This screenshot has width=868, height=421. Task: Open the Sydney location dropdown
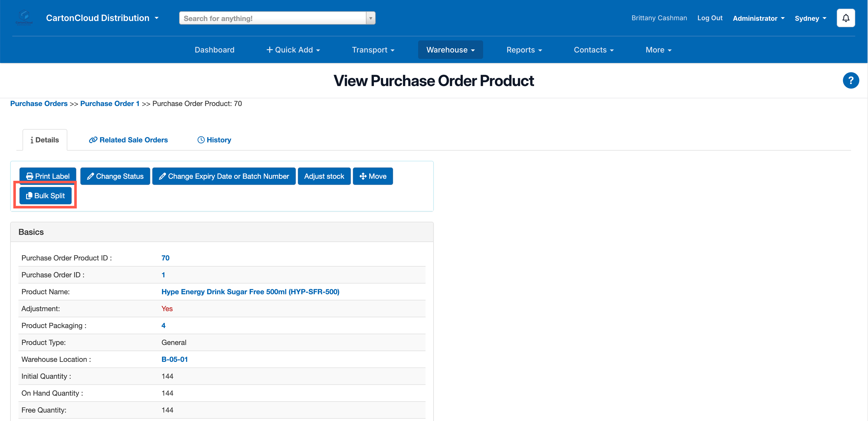point(810,18)
